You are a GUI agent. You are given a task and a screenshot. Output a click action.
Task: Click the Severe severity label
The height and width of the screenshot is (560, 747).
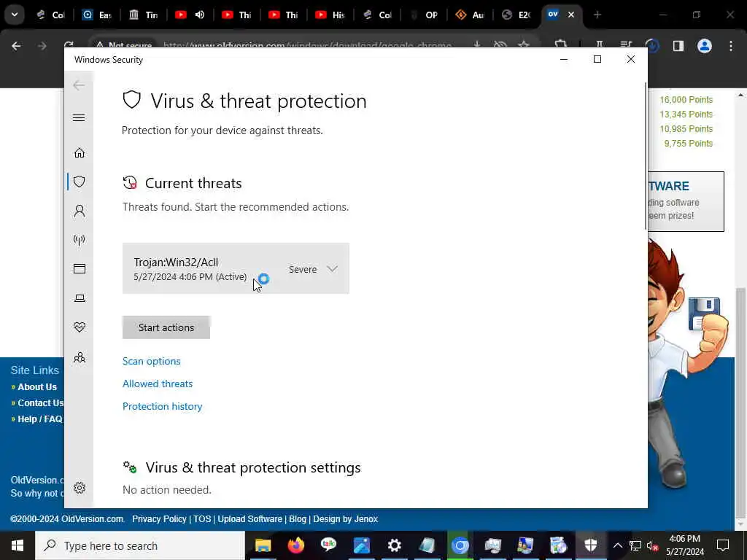[303, 269]
